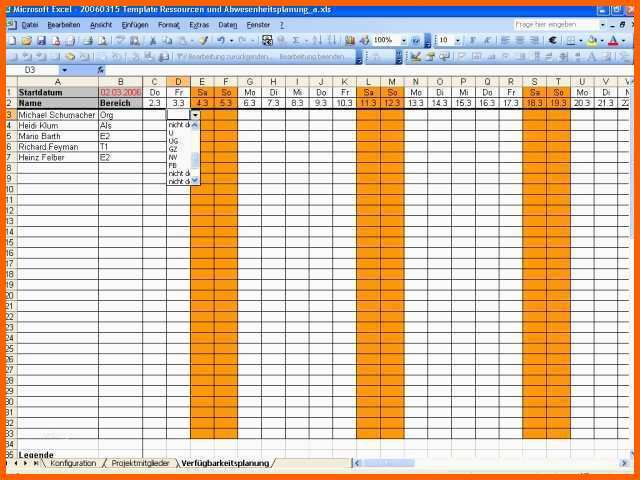This screenshot has width=640, height=480.
Task: Expand the help question box dropdown
Action: (x=602, y=25)
